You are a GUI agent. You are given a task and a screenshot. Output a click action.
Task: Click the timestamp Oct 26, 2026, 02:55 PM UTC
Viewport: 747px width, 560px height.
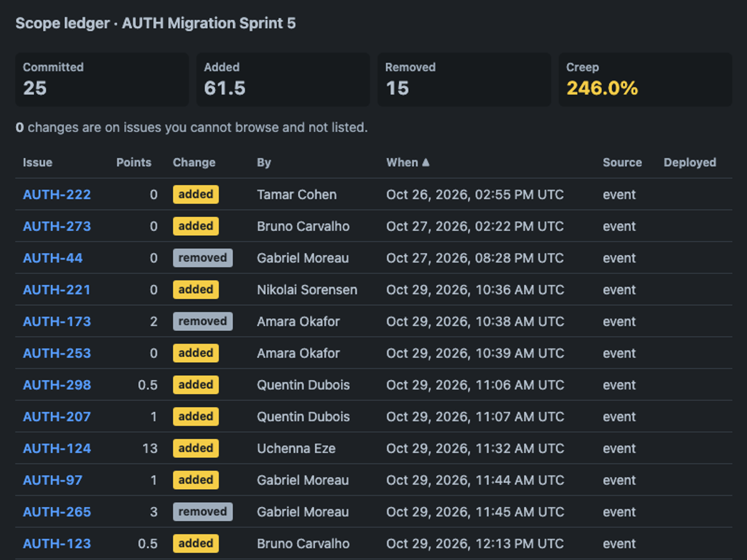(x=475, y=195)
